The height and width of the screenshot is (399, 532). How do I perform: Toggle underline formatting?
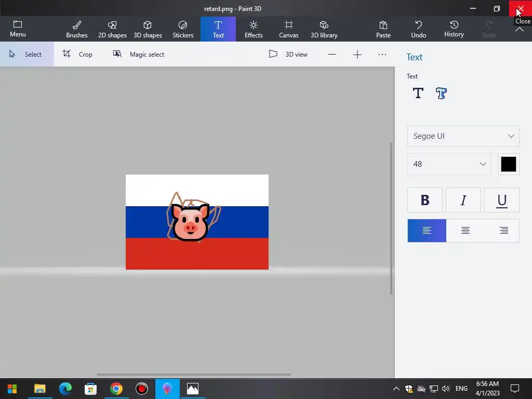(501, 200)
